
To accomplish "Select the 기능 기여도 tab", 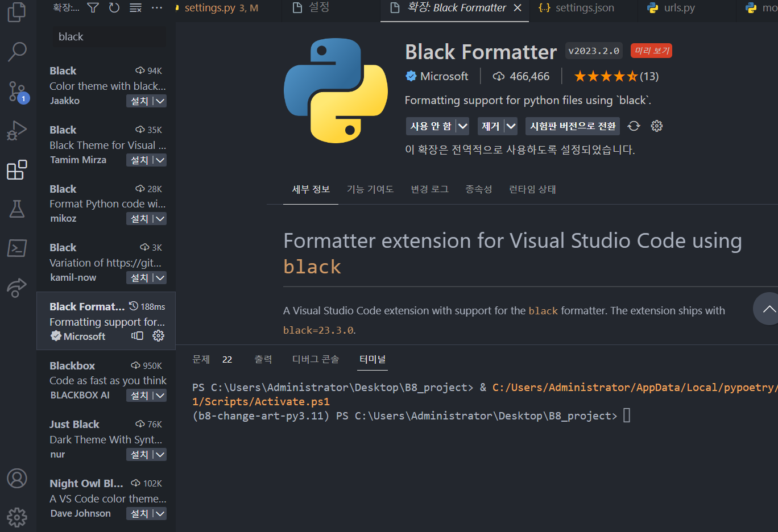I will point(370,189).
